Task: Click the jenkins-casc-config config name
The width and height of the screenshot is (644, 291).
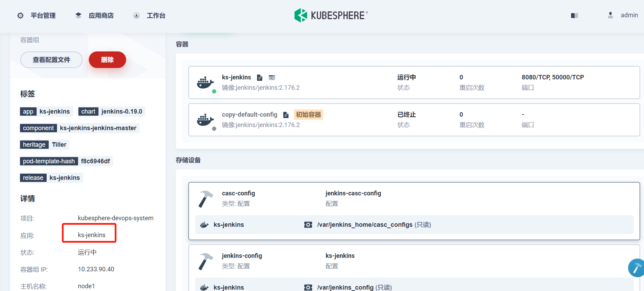Action: (x=353, y=193)
